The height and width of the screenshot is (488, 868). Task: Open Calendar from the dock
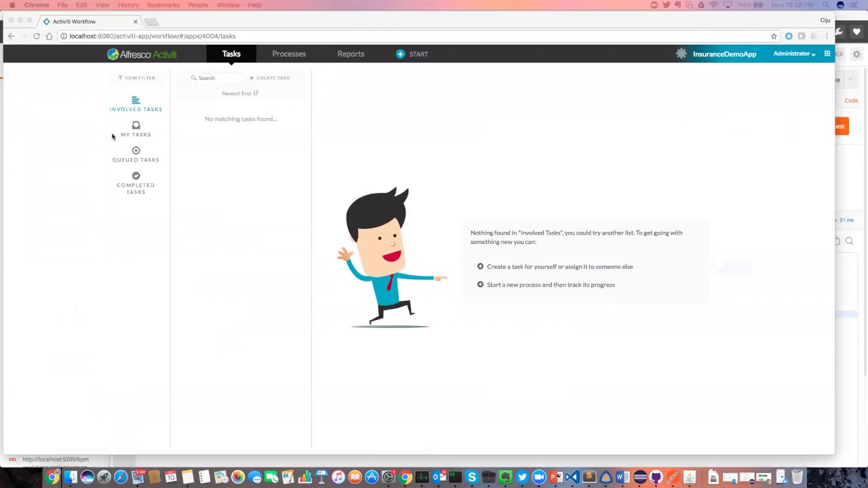171,477
